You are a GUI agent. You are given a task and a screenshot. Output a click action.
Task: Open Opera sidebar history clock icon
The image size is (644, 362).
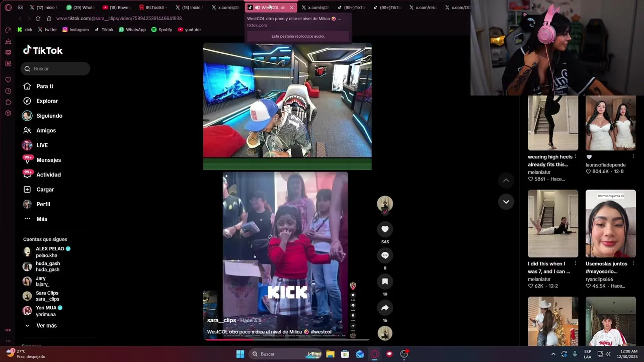(x=8, y=91)
